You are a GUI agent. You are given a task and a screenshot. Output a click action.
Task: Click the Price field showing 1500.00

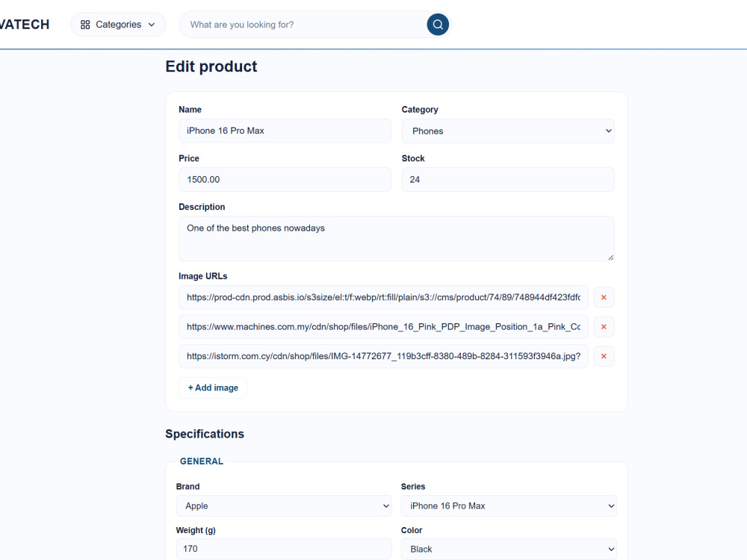coord(285,179)
